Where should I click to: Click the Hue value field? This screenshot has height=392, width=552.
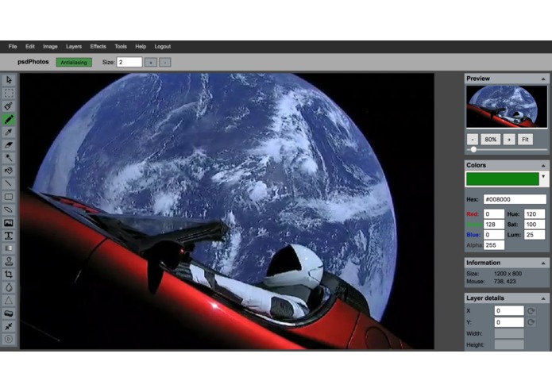pyautogui.click(x=535, y=213)
